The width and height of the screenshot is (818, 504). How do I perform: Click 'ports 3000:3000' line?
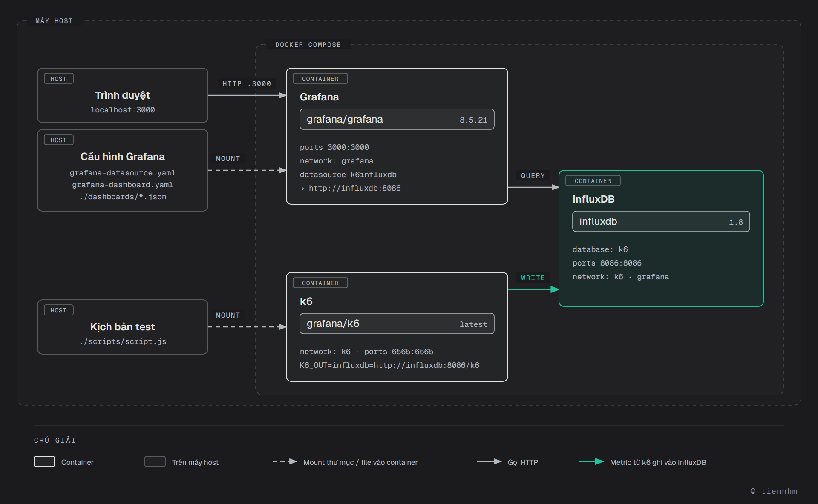click(x=334, y=147)
